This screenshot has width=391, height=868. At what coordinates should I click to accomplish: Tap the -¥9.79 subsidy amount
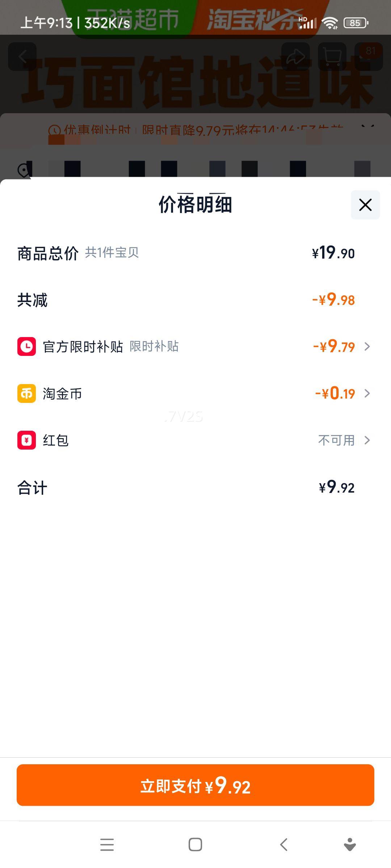[x=334, y=346]
